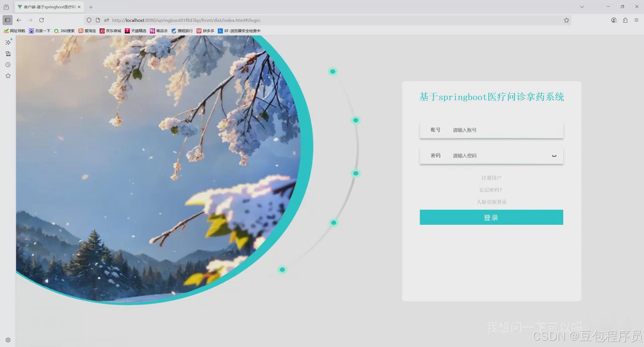The height and width of the screenshot is (347, 644).
Task: Open the 360搜索 bookmark
Action: (x=64, y=31)
